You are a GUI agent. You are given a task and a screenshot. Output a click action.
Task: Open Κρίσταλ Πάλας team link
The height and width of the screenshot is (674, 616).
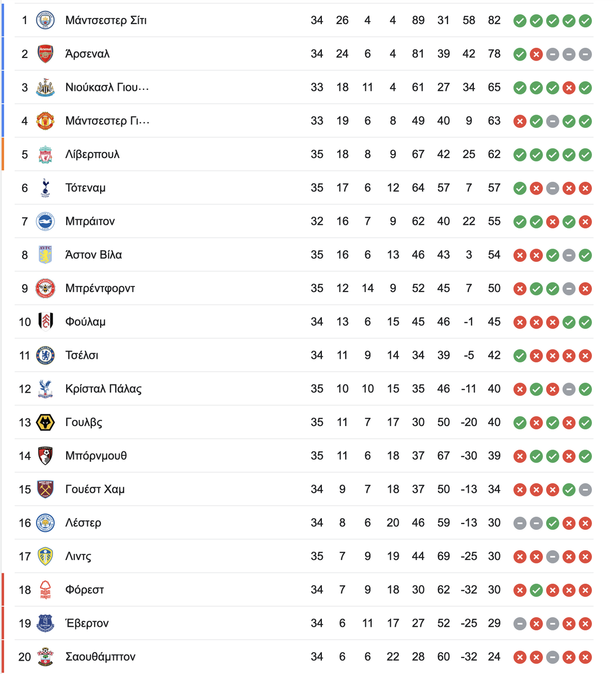[x=103, y=389]
